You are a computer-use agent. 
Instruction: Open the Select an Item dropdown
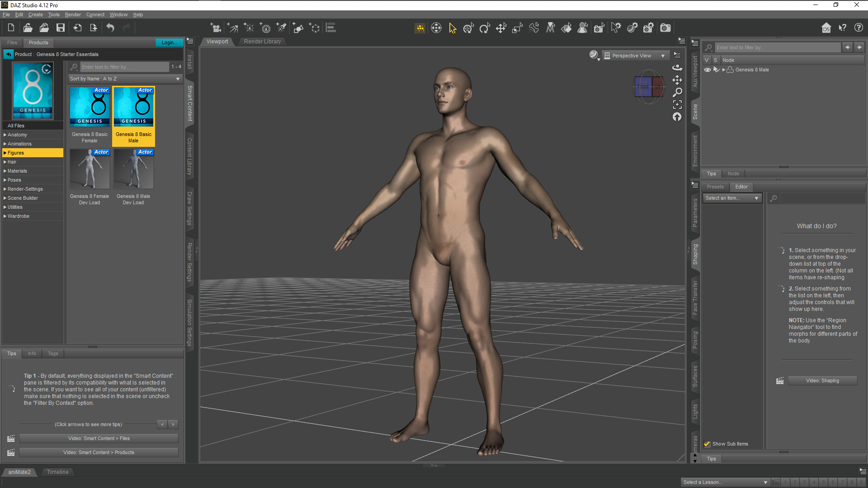coord(732,198)
